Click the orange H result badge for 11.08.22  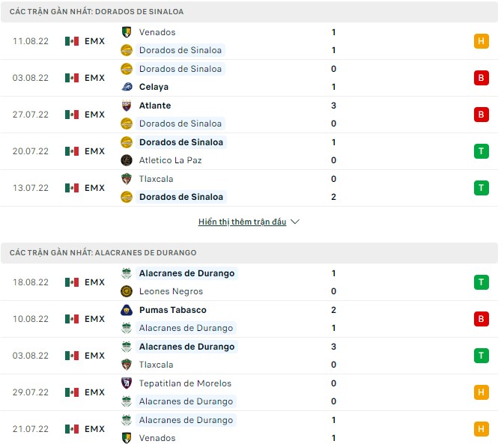tap(482, 41)
